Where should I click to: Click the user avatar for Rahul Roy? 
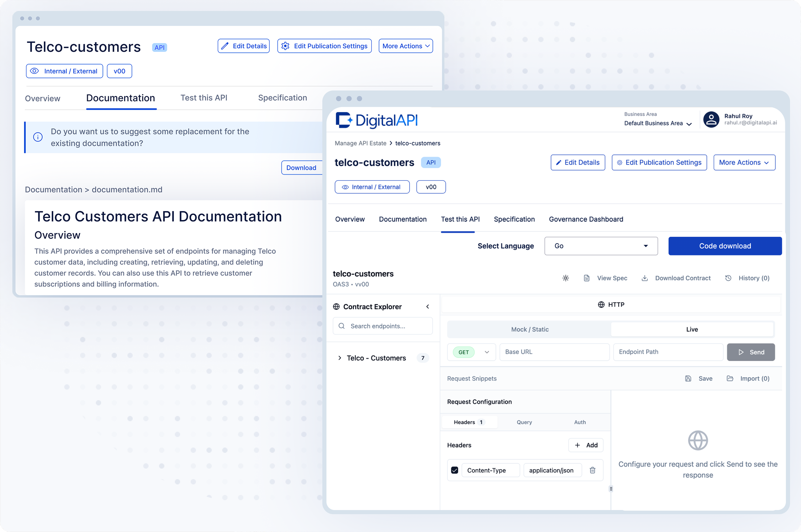[x=711, y=119]
